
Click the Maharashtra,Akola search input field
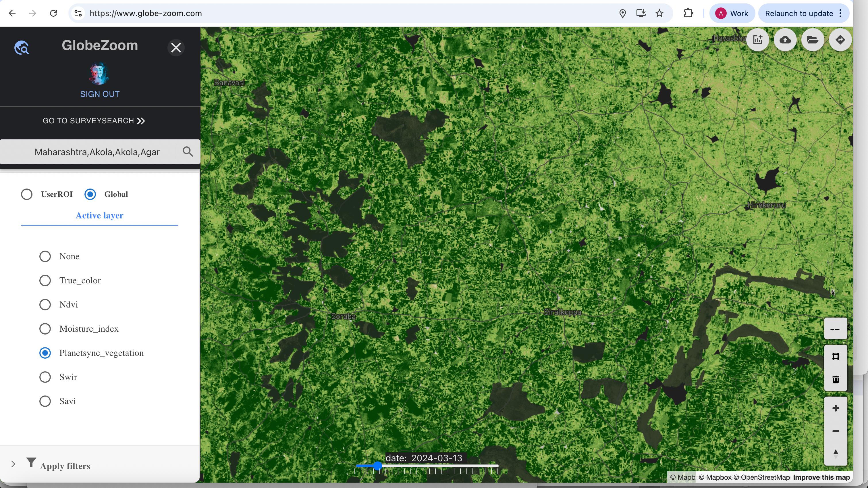coord(96,152)
